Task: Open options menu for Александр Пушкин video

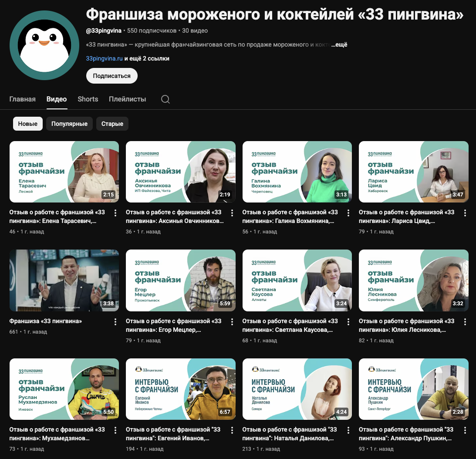Action: click(465, 430)
